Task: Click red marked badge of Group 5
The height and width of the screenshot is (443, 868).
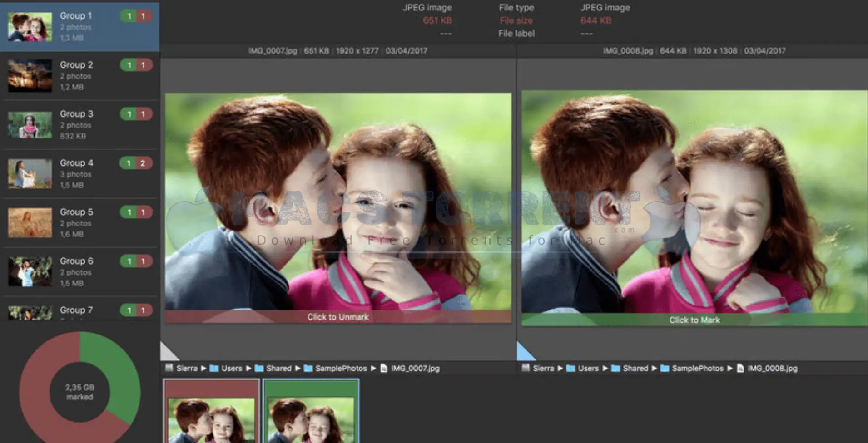Action: tap(144, 212)
